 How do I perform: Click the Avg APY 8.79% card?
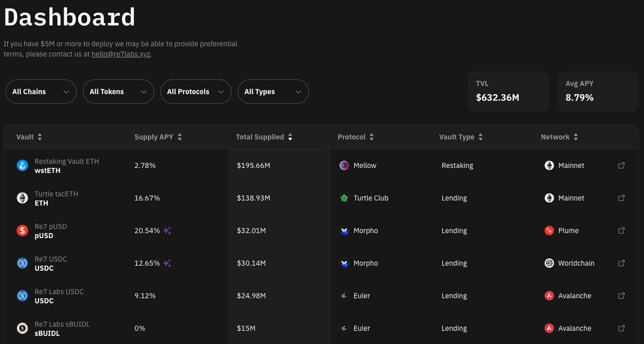pyautogui.click(x=598, y=91)
